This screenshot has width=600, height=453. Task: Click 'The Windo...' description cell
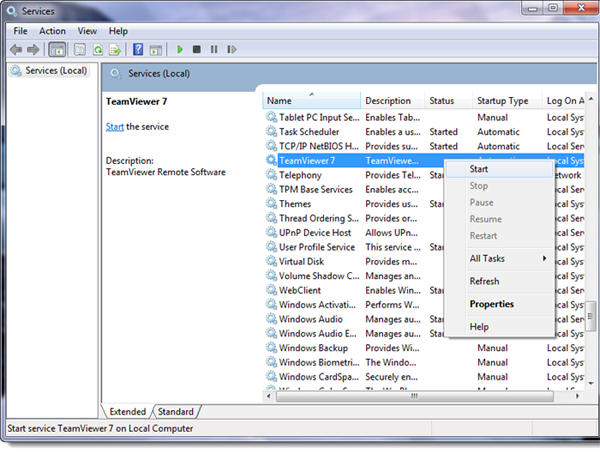[391, 362]
